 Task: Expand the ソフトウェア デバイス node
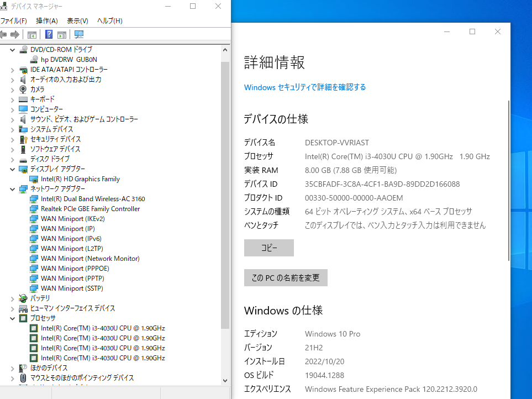point(13,149)
